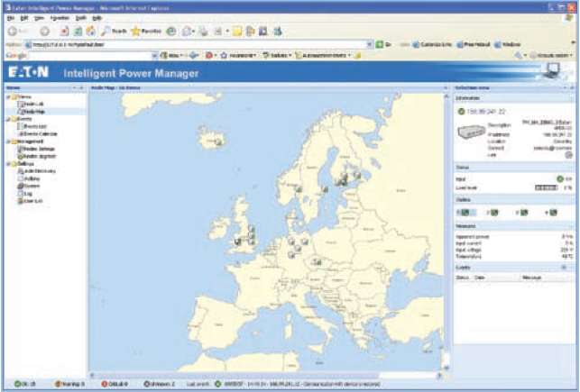Select Outlet 4 icon in Outlets section

click(x=551, y=213)
